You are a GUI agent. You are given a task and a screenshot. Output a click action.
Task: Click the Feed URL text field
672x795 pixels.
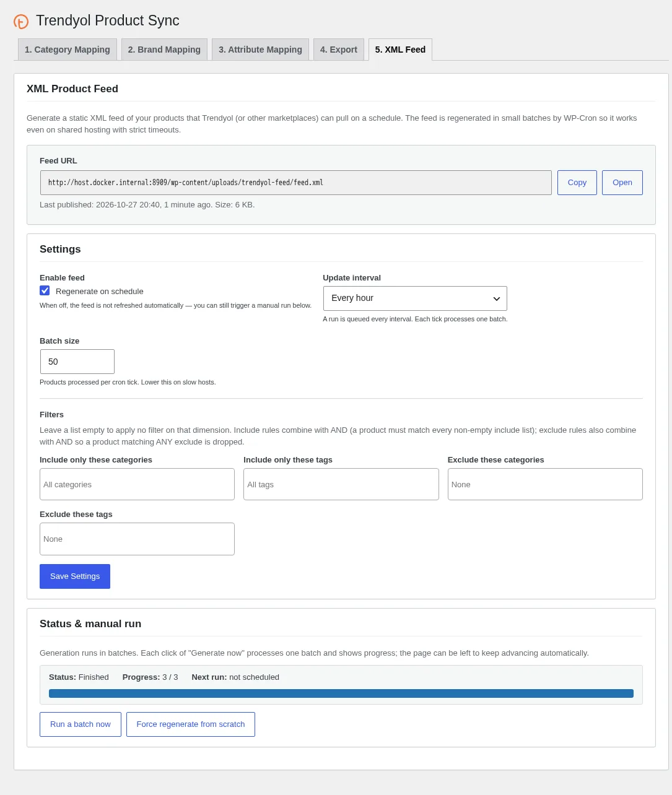(x=296, y=183)
